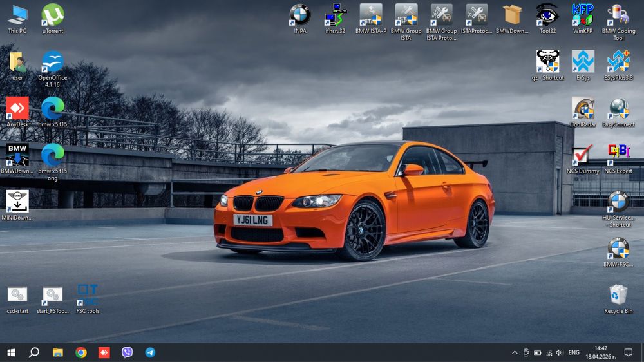Launch the BMW Group ISTA shortcut
Screen dimensions: 644x362
click(406, 22)
